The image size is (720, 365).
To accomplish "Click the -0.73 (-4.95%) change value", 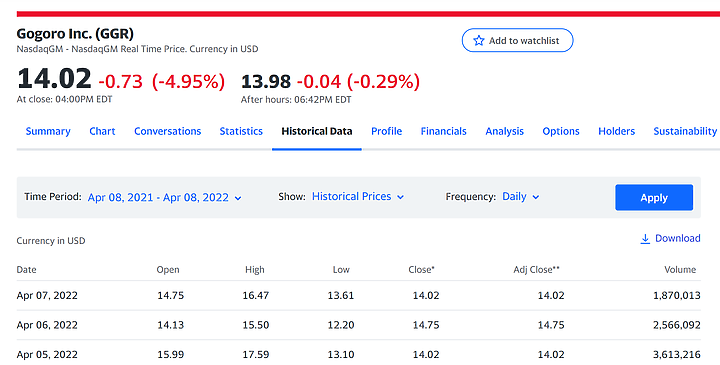I will point(162,82).
